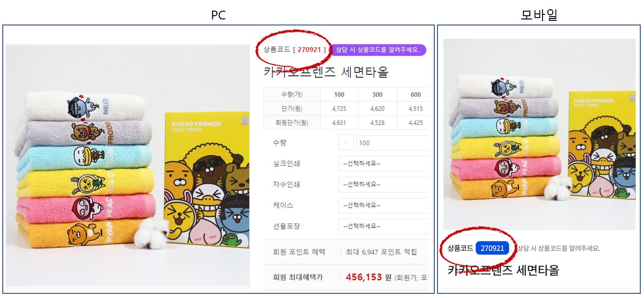Select the 600 quantity column header

click(415, 94)
